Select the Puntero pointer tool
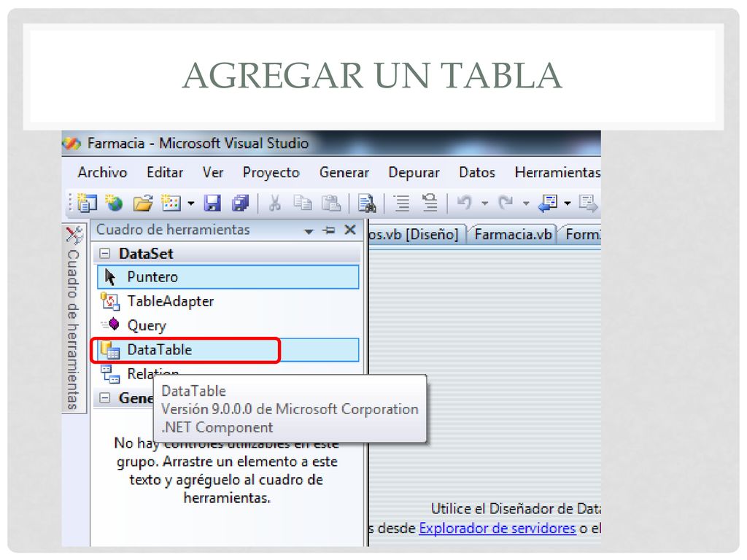The height and width of the screenshot is (560, 747). point(228,277)
